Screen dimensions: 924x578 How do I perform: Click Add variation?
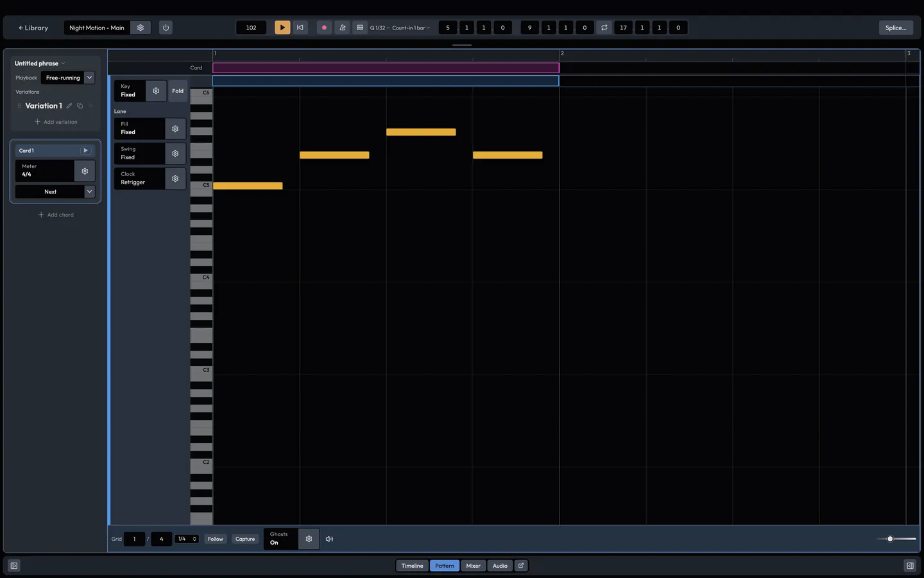click(x=56, y=122)
